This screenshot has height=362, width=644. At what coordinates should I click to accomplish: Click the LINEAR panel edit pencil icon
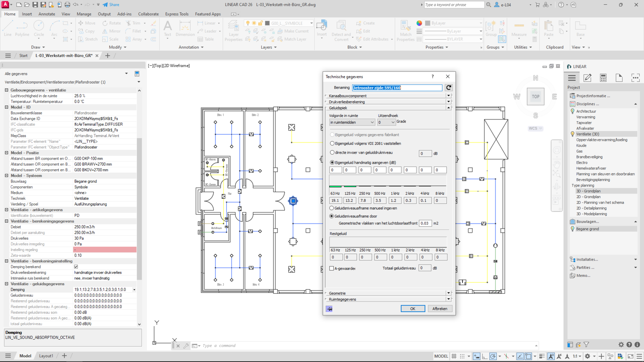click(587, 78)
